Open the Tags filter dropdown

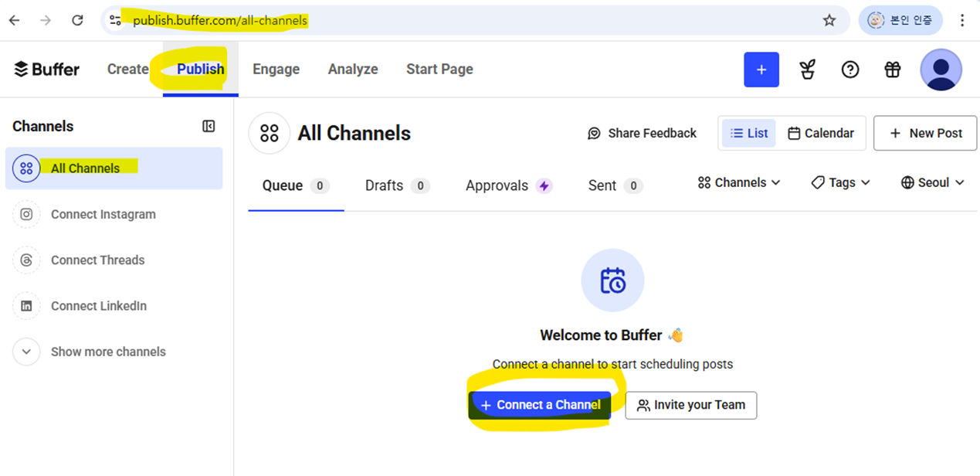pyautogui.click(x=841, y=183)
